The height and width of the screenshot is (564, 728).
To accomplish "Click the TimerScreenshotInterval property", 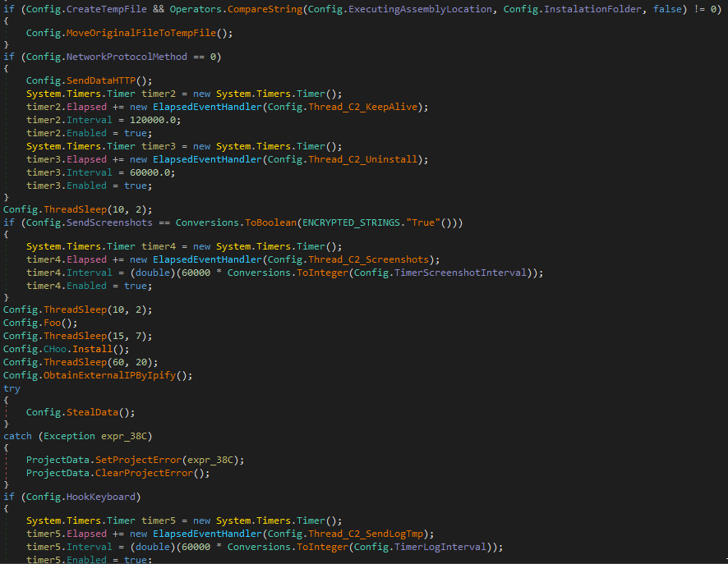I will coord(461,273).
